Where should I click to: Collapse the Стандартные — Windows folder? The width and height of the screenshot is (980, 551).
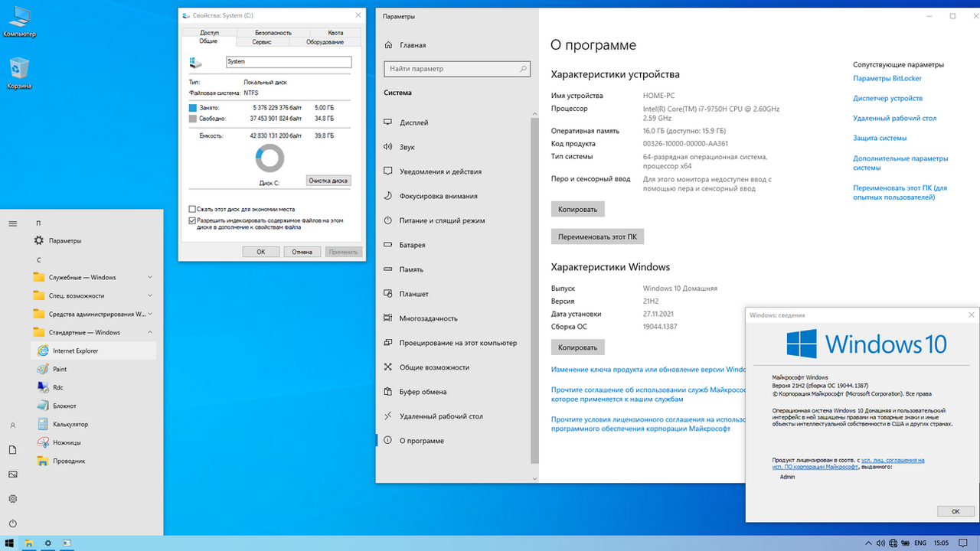click(93, 332)
